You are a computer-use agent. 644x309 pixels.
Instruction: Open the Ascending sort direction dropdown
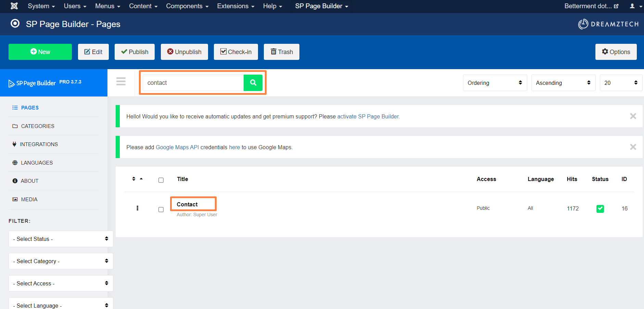coord(563,83)
